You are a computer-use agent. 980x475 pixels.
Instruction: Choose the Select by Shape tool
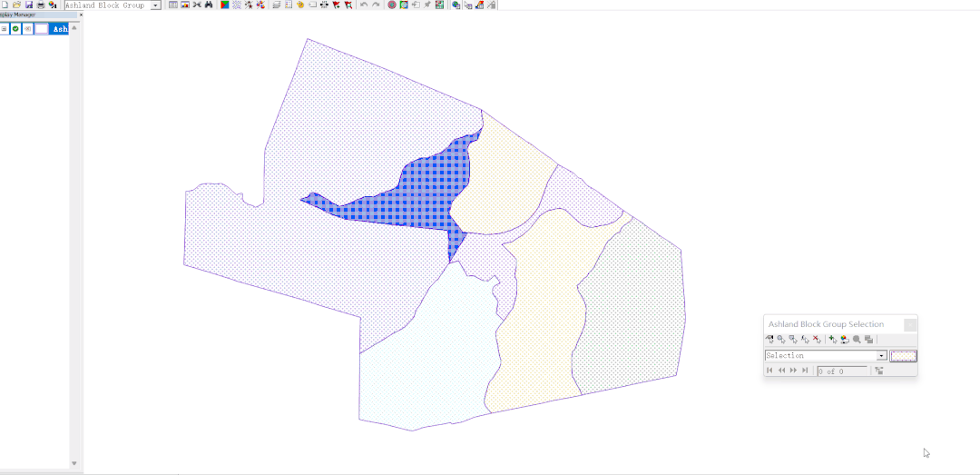(x=793, y=339)
